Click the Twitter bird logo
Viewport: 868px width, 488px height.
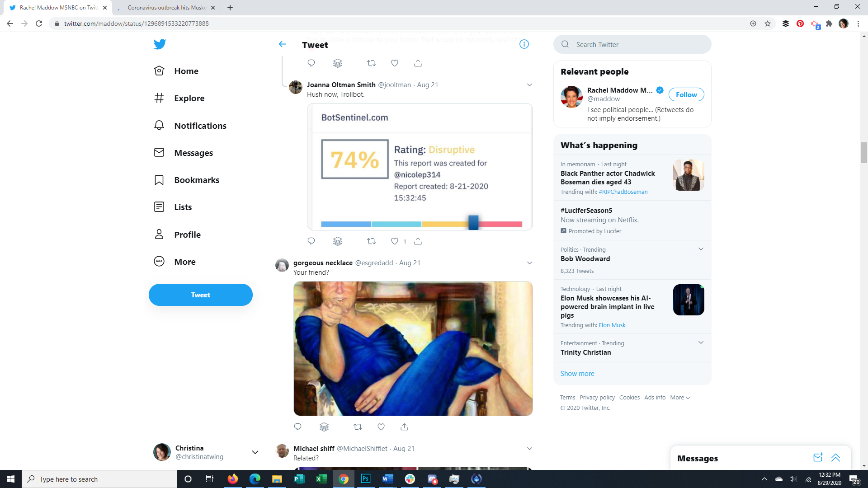(x=160, y=44)
